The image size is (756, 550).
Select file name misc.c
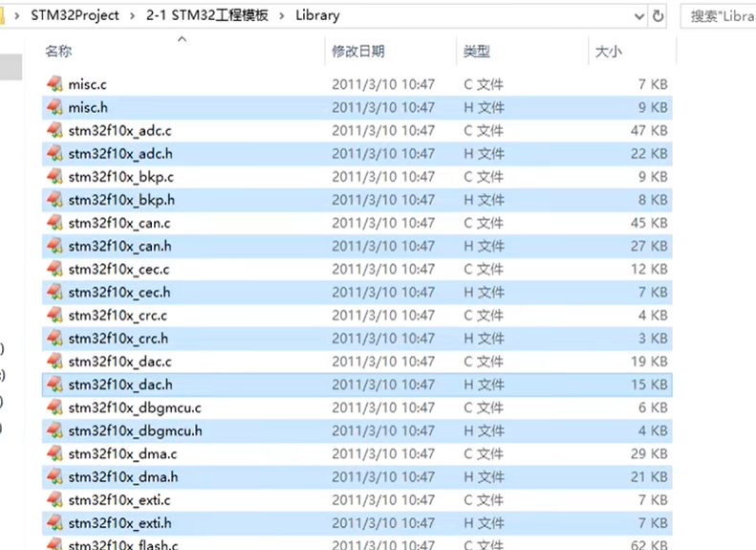point(88,84)
